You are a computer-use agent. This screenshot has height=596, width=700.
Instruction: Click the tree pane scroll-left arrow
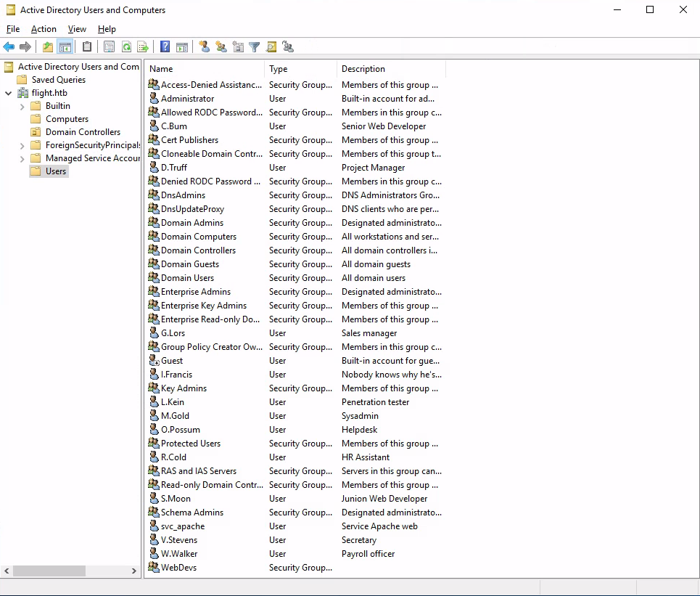click(7, 571)
